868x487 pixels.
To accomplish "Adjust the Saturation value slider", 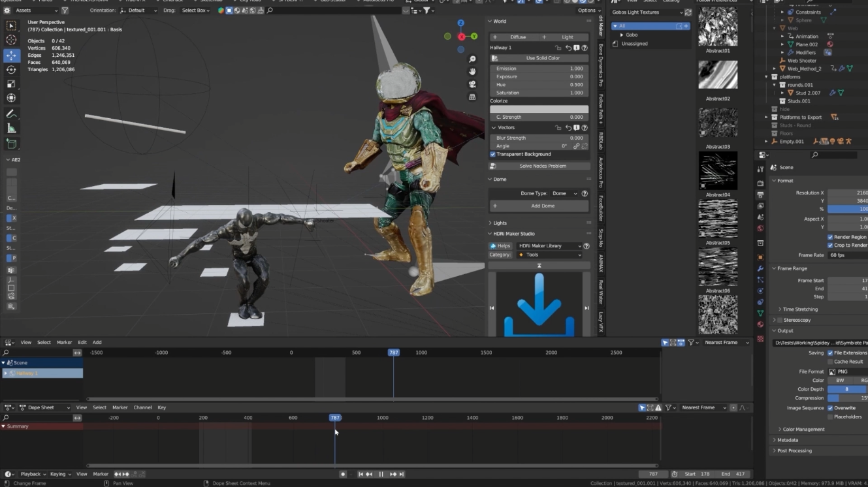I will (539, 93).
